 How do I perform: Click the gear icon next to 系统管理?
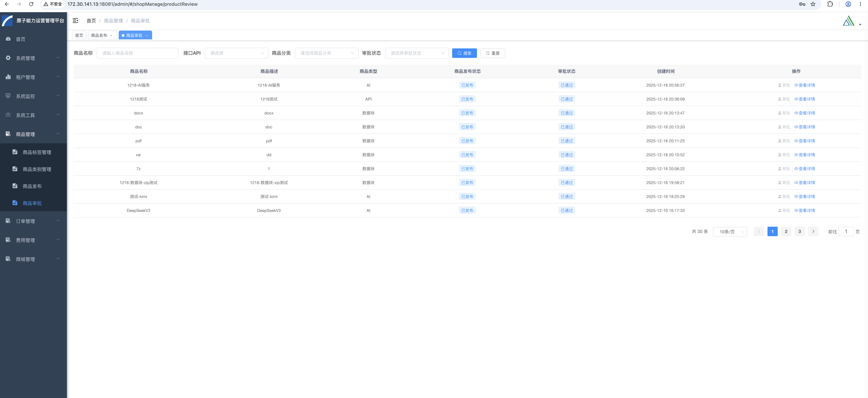[8, 58]
